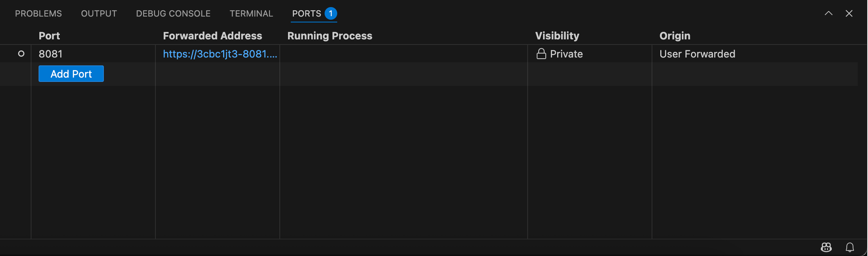Image resolution: width=868 pixels, height=256 pixels.
Task: Click the blue badge showing 1 on PORTS
Action: point(331,13)
